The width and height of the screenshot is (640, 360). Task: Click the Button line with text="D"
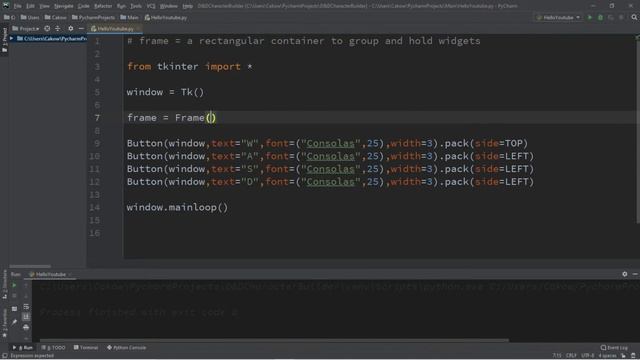[x=330, y=182]
